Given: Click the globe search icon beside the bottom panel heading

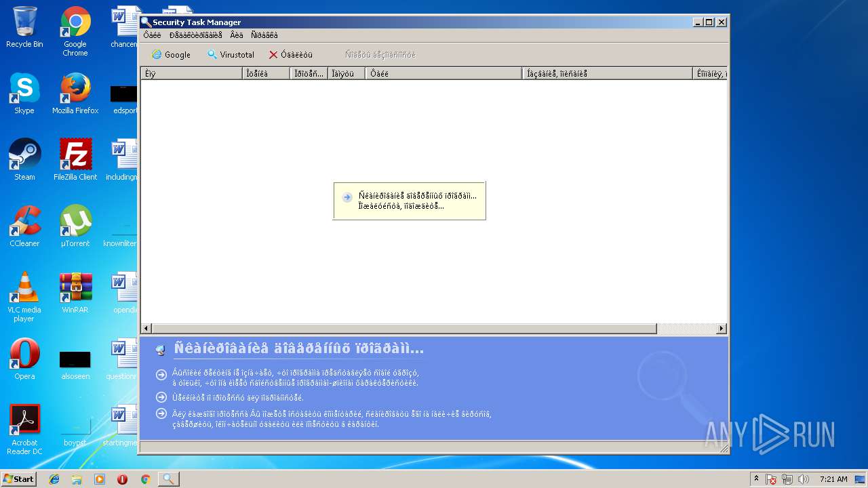Looking at the screenshot, I should pyautogui.click(x=160, y=350).
